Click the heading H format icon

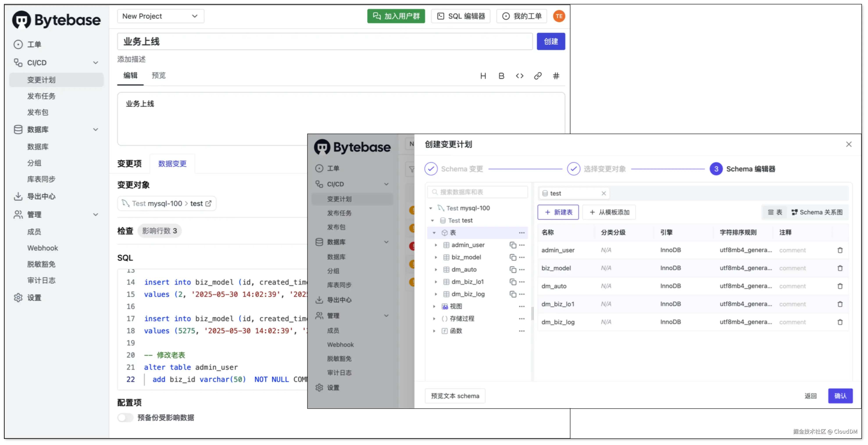point(483,76)
